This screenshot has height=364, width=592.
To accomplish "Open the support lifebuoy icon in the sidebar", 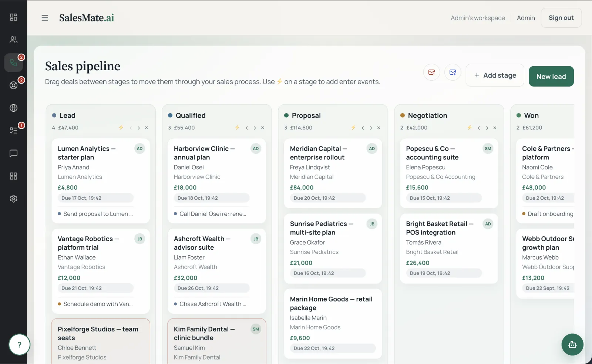I will click(x=13, y=85).
